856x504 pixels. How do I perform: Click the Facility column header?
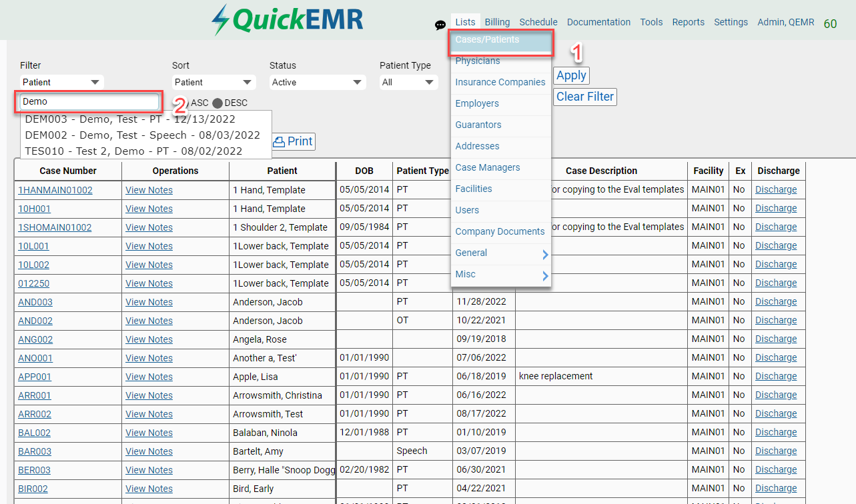tap(708, 171)
